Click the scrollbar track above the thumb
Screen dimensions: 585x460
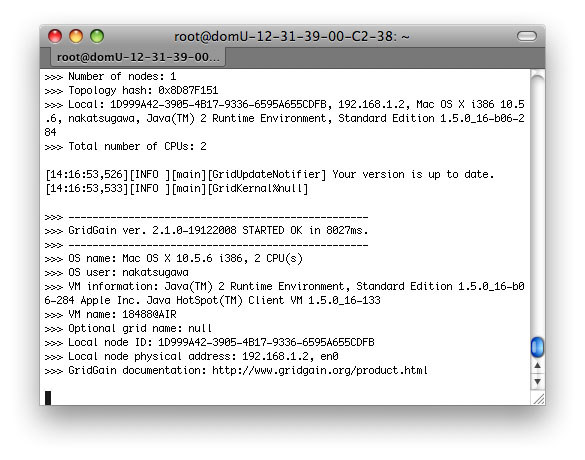click(537, 203)
